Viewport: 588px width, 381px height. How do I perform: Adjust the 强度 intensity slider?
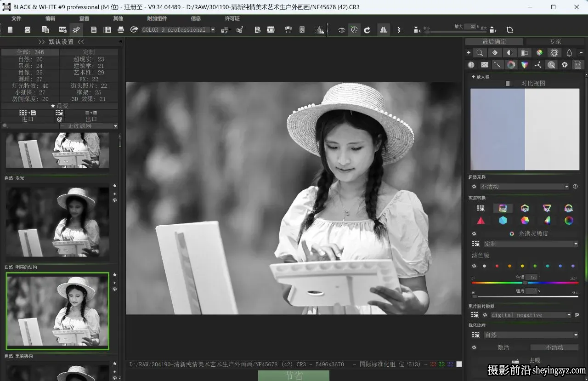tap(525, 296)
